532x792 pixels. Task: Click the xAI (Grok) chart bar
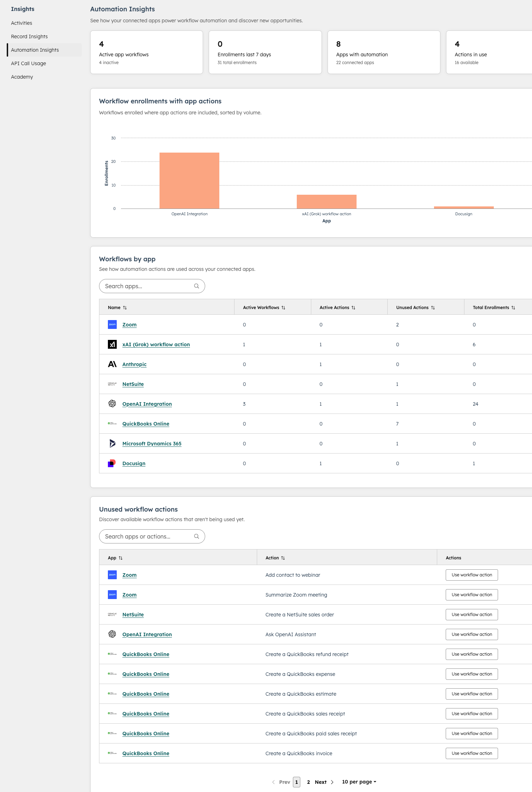[x=326, y=201]
